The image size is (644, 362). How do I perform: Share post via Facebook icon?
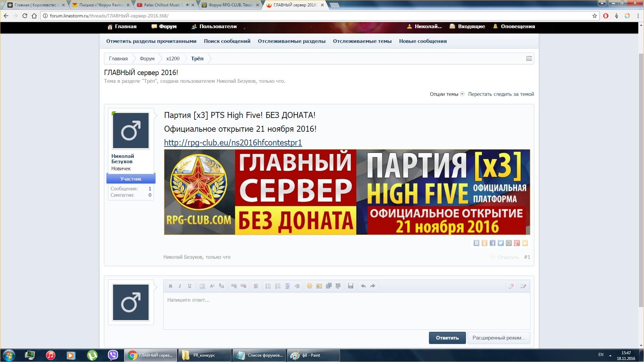(x=492, y=243)
